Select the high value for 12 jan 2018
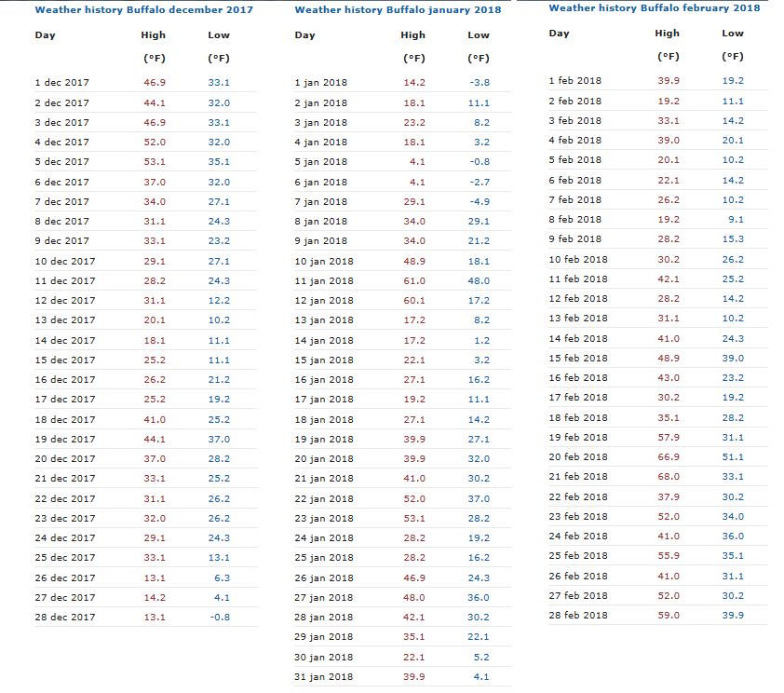 pos(414,301)
